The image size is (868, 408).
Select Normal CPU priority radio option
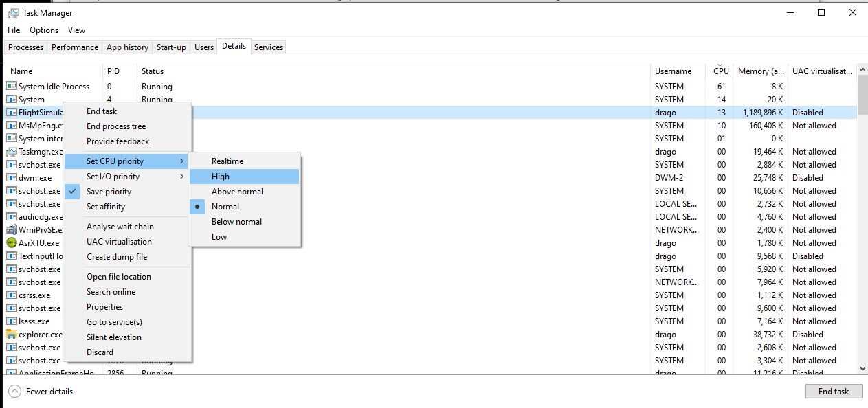tap(245, 207)
